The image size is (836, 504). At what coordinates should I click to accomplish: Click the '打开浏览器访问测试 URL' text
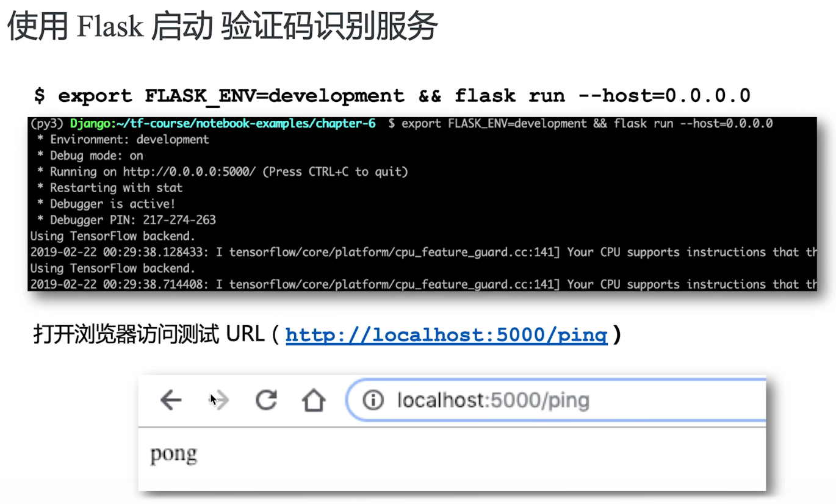coord(149,334)
